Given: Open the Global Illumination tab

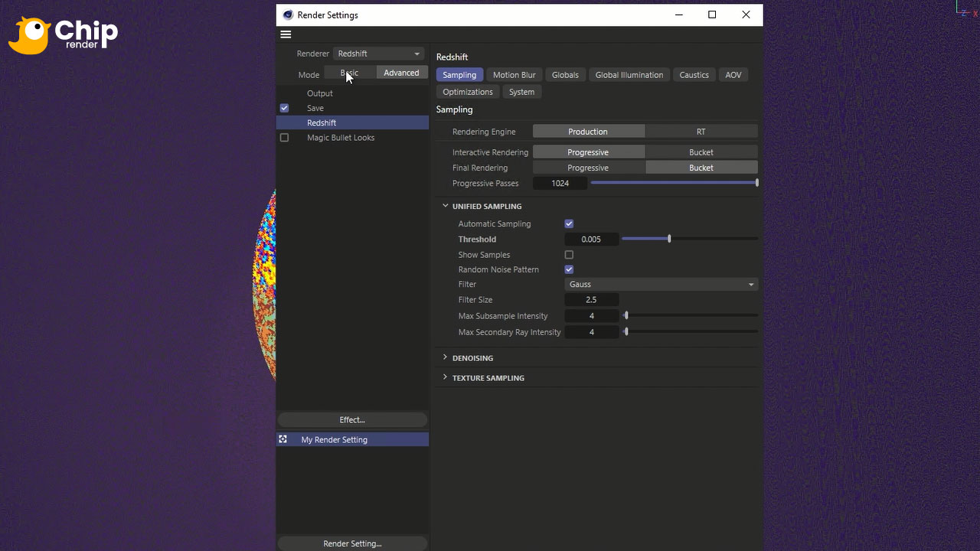Looking at the screenshot, I should [x=629, y=75].
